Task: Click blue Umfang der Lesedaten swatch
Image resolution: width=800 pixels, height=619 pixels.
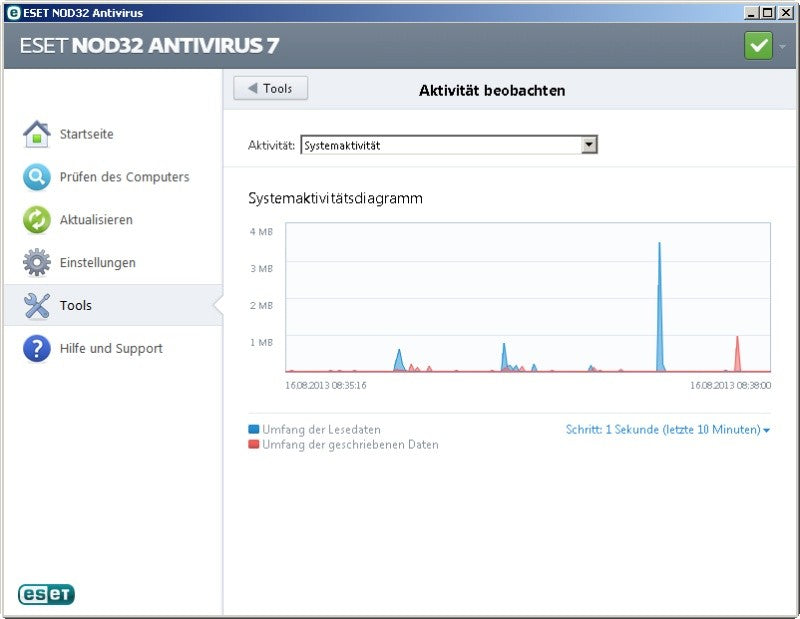Action: coord(254,429)
